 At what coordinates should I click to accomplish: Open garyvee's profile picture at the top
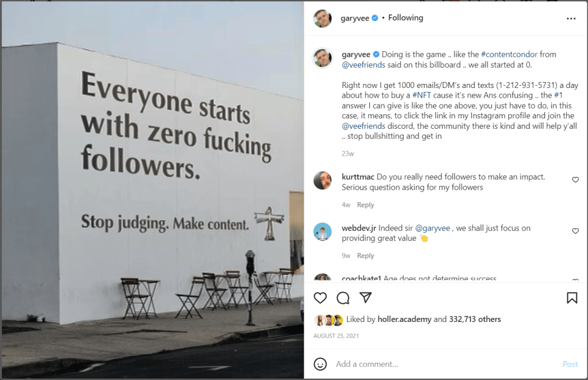click(x=323, y=18)
